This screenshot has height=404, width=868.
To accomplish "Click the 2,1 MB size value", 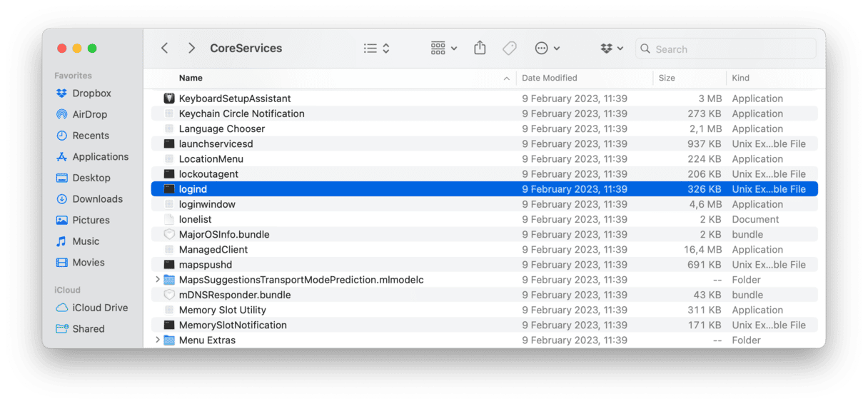I will click(x=706, y=129).
